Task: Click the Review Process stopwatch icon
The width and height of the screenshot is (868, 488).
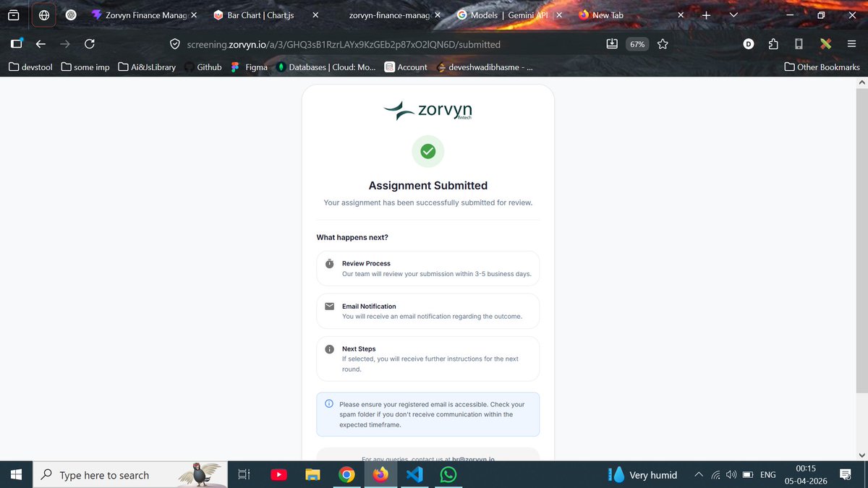Action: (x=330, y=264)
